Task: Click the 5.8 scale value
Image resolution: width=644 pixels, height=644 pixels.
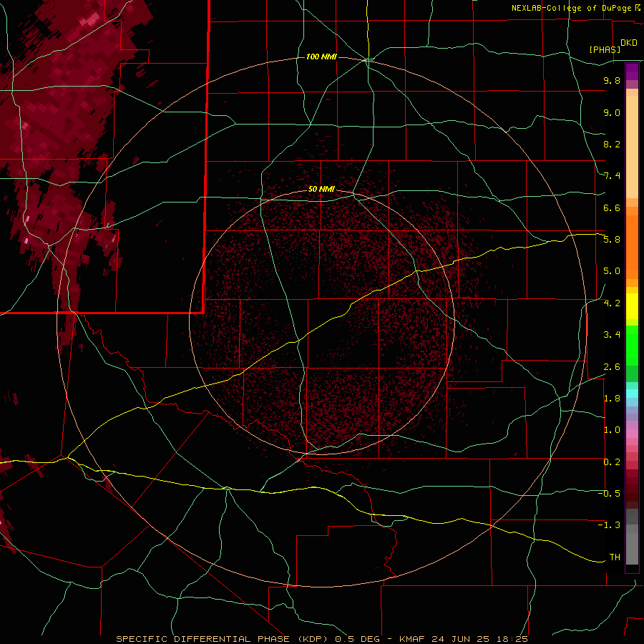Action: 612,240
